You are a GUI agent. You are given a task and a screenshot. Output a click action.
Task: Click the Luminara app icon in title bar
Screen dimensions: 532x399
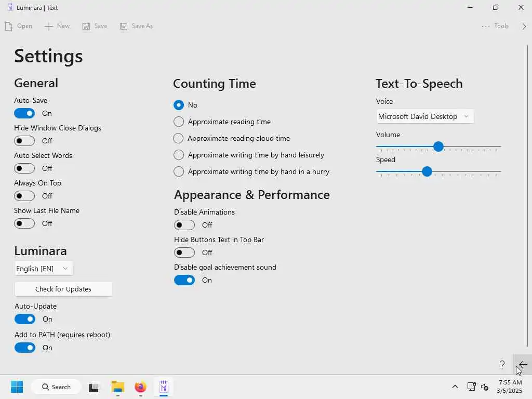(x=10, y=7)
